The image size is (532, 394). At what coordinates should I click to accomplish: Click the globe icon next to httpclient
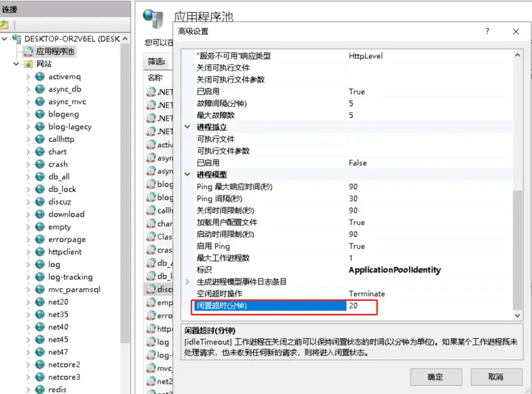coord(39,252)
